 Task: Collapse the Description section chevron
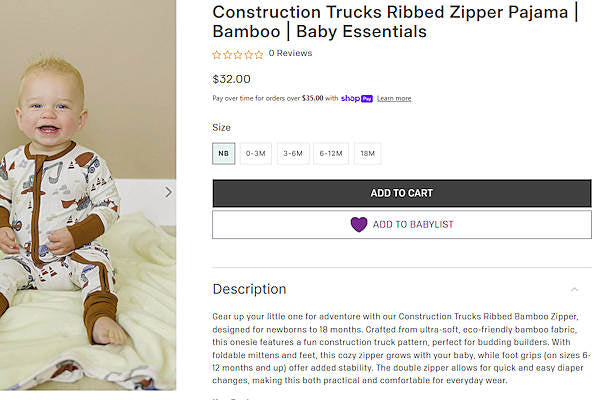pyautogui.click(x=574, y=289)
